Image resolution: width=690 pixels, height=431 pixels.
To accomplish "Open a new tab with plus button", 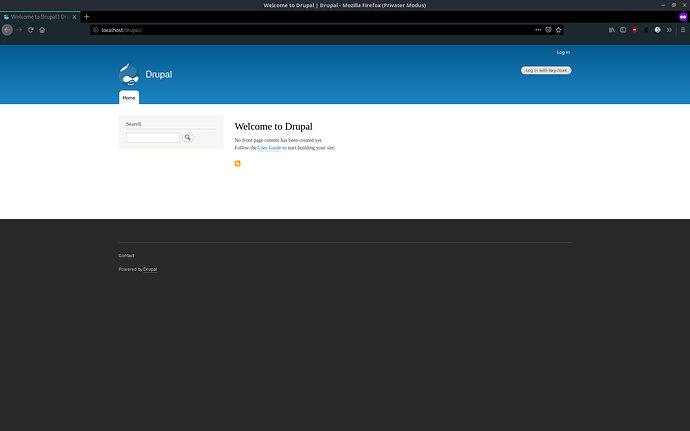I will [86, 17].
